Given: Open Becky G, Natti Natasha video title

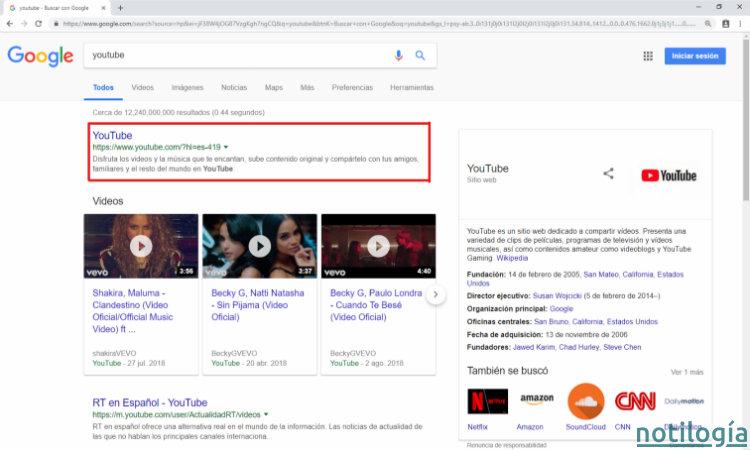Looking at the screenshot, I should click(257, 305).
